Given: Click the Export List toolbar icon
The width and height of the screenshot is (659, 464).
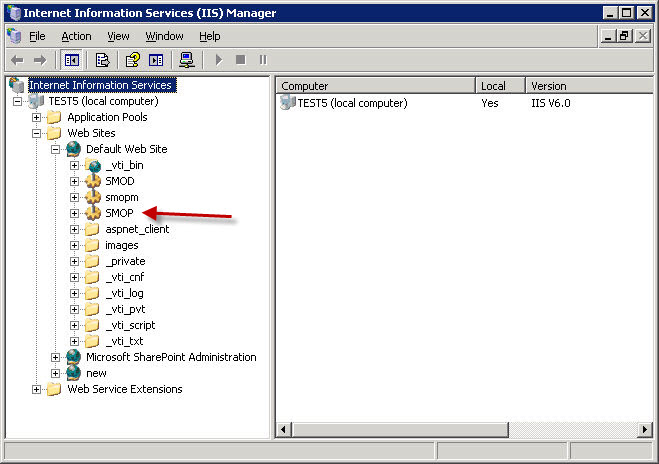Looking at the screenshot, I should (x=102, y=60).
